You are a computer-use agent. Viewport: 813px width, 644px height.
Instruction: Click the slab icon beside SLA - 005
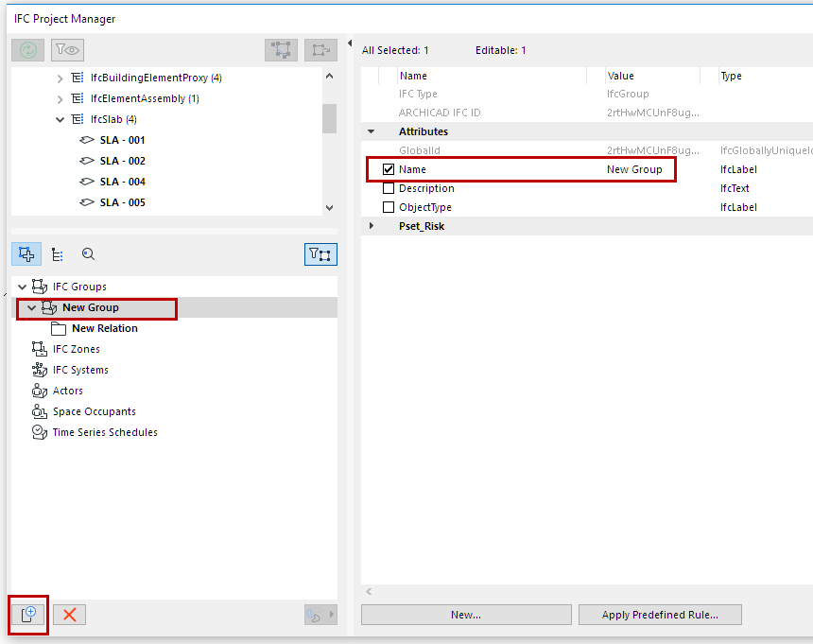point(87,202)
